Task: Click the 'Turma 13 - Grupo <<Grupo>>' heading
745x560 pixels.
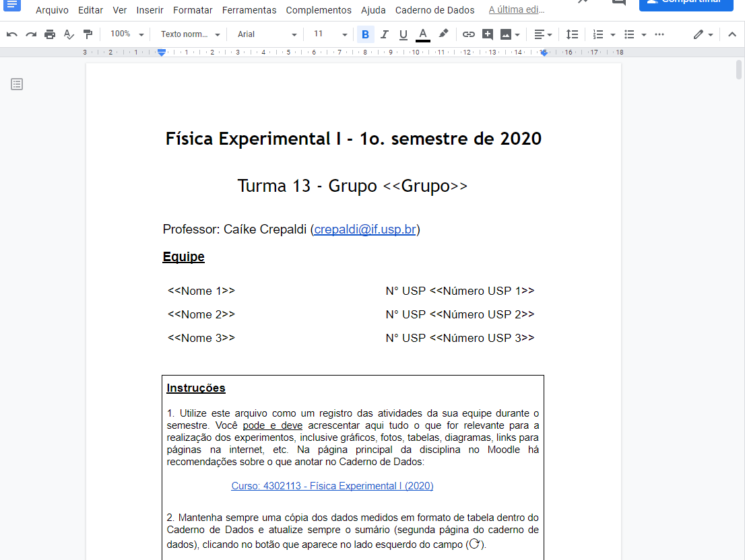Action: (352, 186)
